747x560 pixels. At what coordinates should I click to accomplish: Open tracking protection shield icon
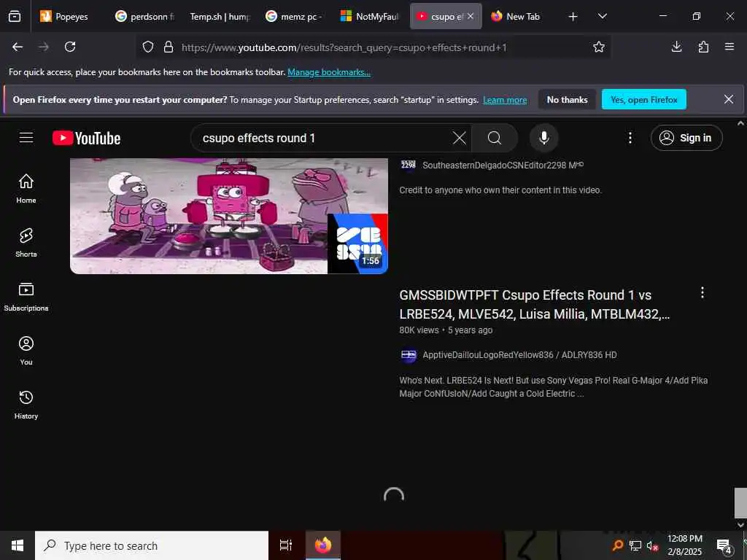(148, 47)
